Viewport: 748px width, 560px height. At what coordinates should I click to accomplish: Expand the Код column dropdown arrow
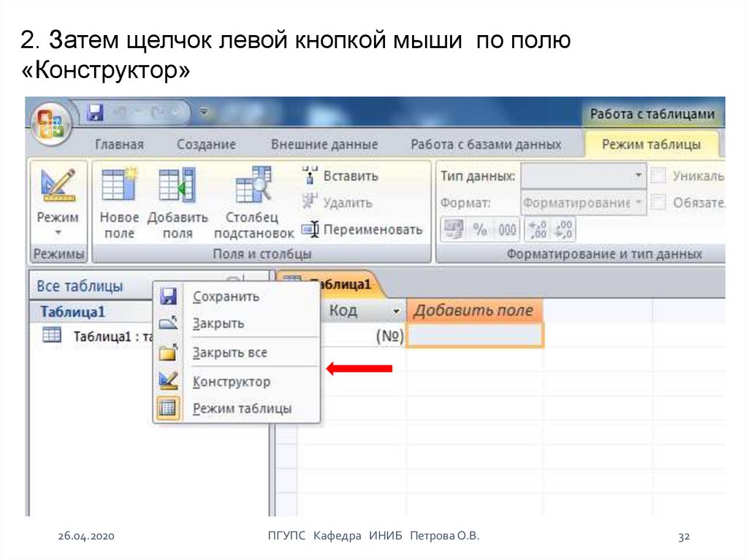[397, 312]
